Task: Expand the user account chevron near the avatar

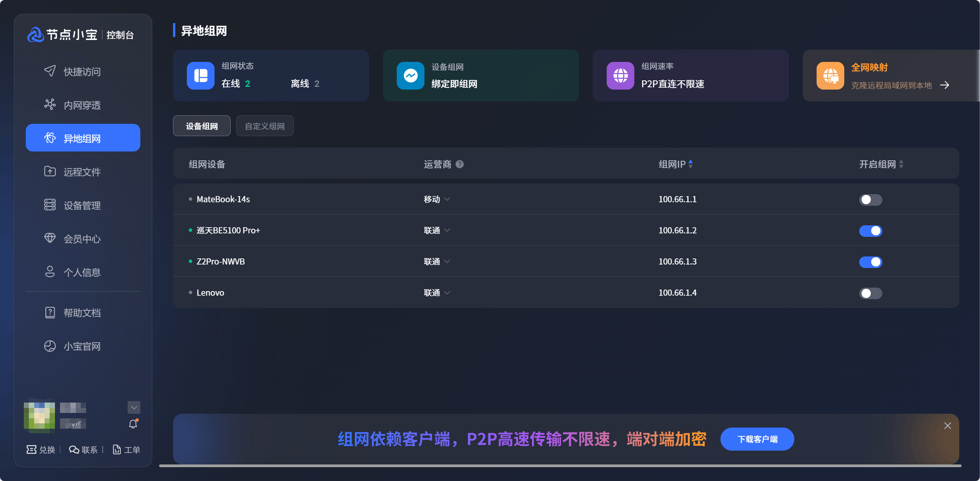Action: (x=133, y=407)
